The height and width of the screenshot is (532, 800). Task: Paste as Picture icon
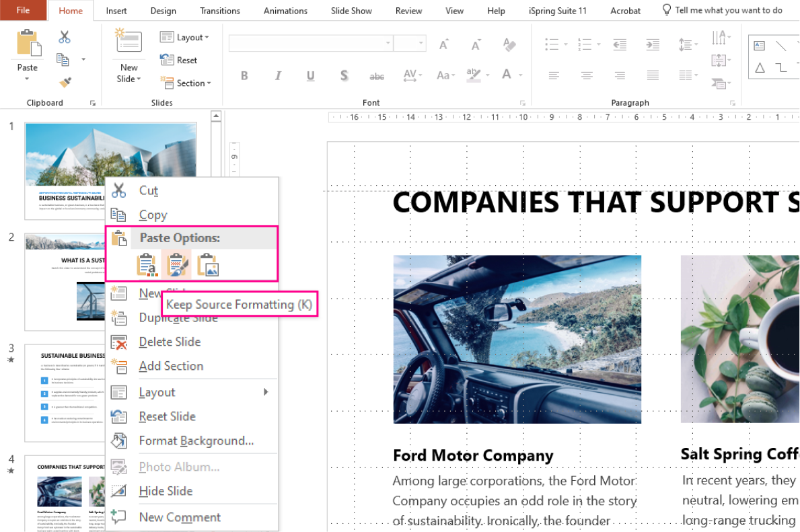208,265
